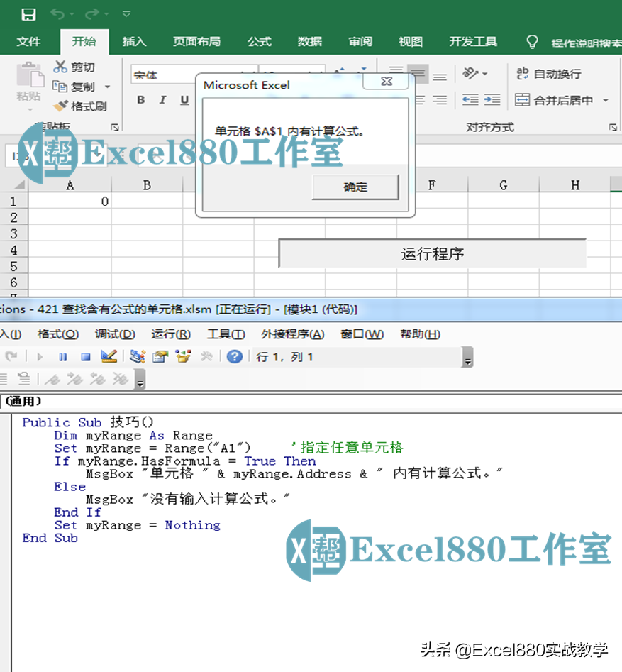Toggle Design Mode icon in VBA toolbar

point(109,356)
